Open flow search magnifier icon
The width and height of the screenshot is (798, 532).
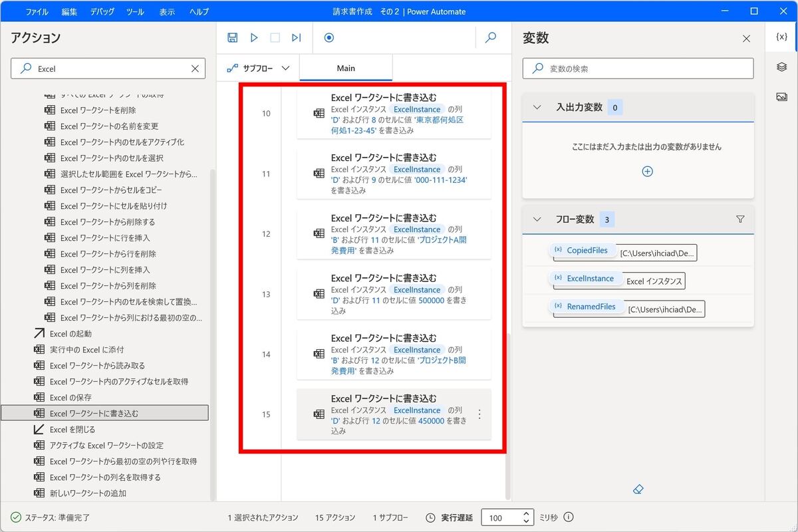pos(491,38)
